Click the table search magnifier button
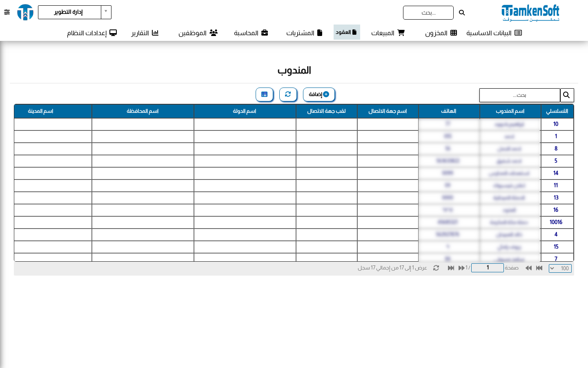Screen dimensions: 588x368 pyautogui.click(x=567, y=95)
